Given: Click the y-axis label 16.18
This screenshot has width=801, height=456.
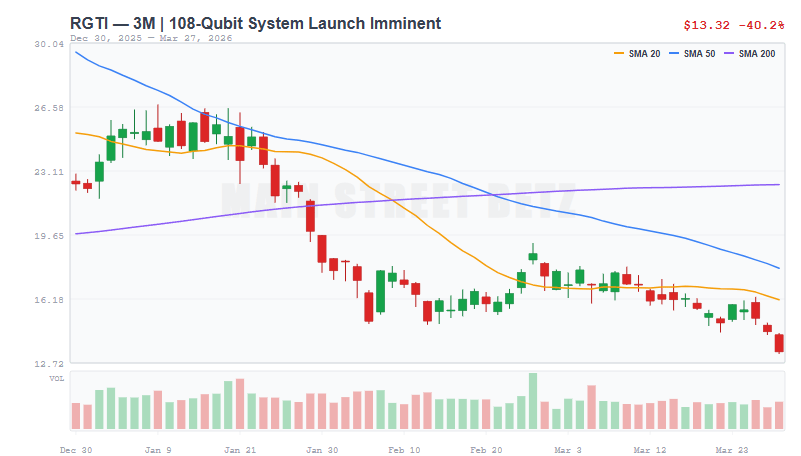Looking at the screenshot, I should tap(49, 299).
